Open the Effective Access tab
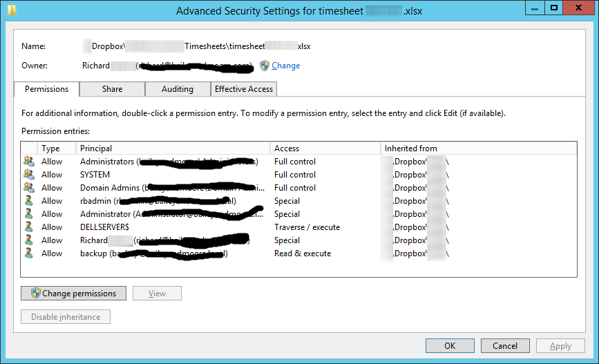This screenshot has width=599, height=364. 244,89
